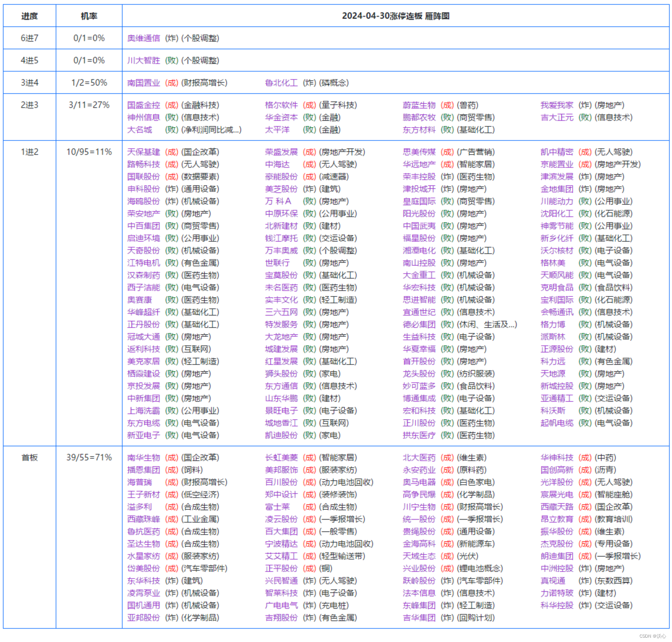The height and width of the screenshot is (642, 672).
Task: Select 妙可蓝多 stock entry
Action: coord(419,386)
